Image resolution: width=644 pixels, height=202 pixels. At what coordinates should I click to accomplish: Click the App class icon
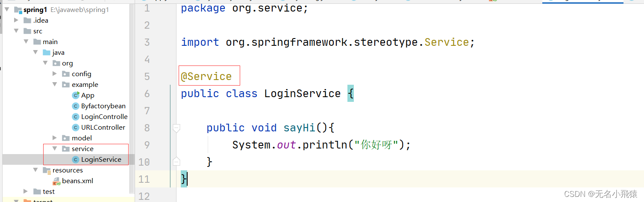click(x=76, y=95)
